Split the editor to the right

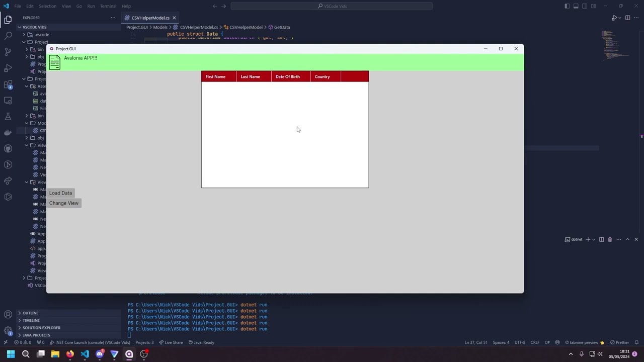tap(627, 18)
